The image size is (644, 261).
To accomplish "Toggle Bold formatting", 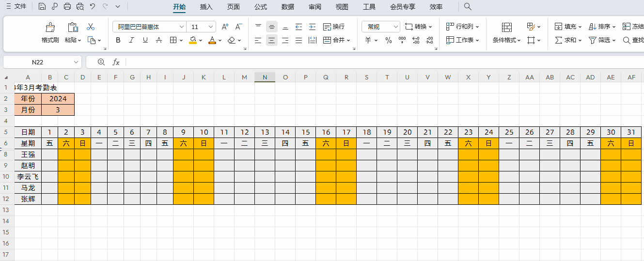I will click(x=118, y=40).
